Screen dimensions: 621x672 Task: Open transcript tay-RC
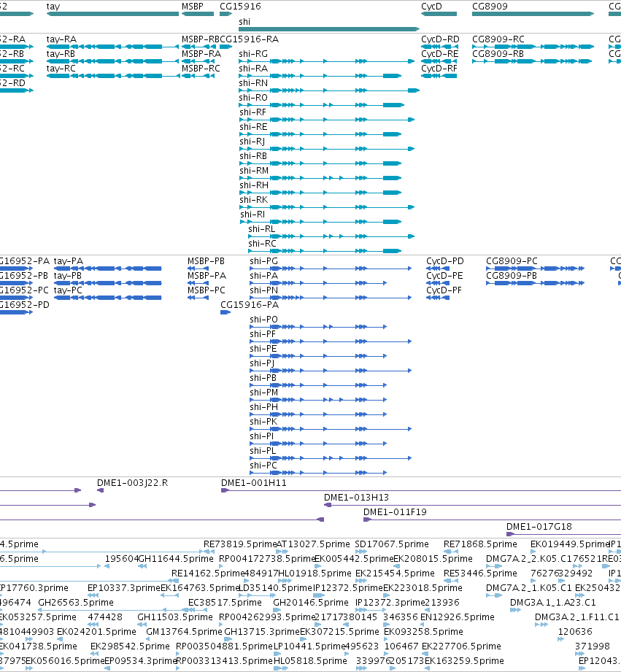pos(61,69)
